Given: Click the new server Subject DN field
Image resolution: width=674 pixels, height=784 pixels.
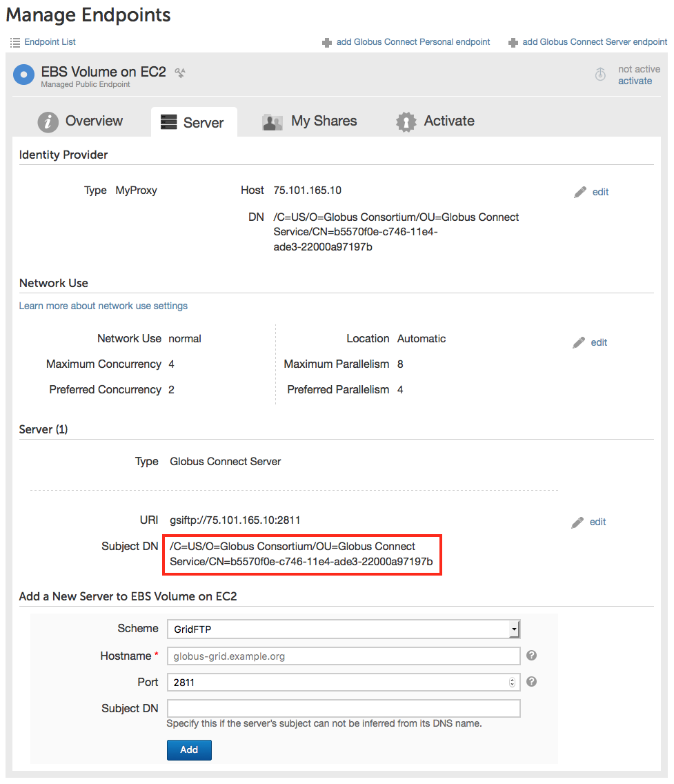Looking at the screenshot, I should (x=344, y=709).
